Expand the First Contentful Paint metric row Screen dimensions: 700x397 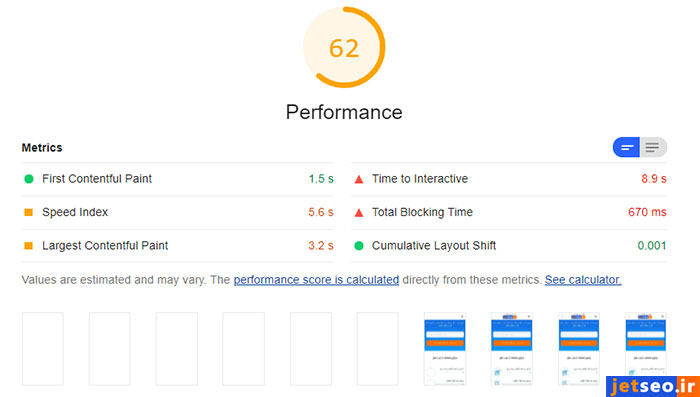(x=178, y=179)
